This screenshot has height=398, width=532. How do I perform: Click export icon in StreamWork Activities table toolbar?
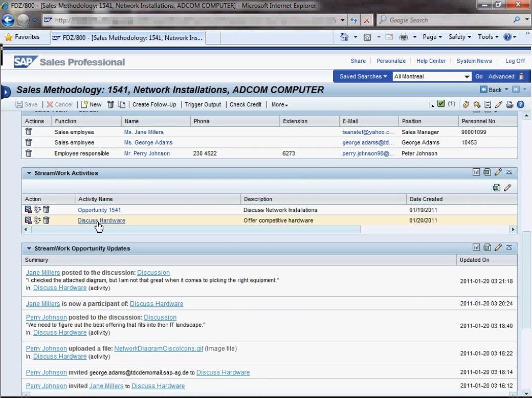(496, 187)
